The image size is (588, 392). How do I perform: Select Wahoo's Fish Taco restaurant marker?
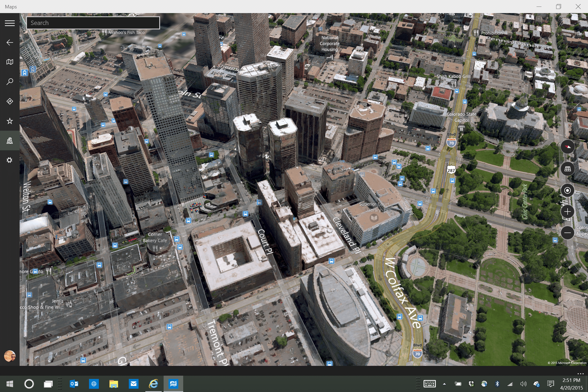tap(124, 32)
